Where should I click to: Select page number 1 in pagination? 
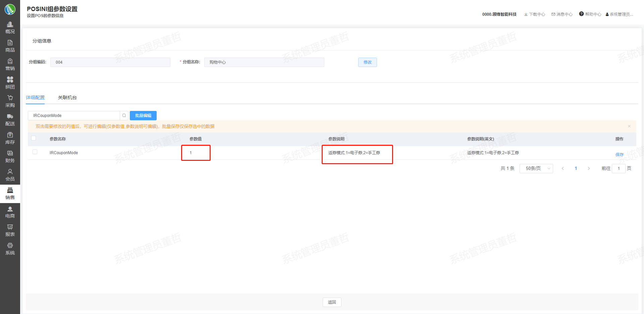[576, 168]
